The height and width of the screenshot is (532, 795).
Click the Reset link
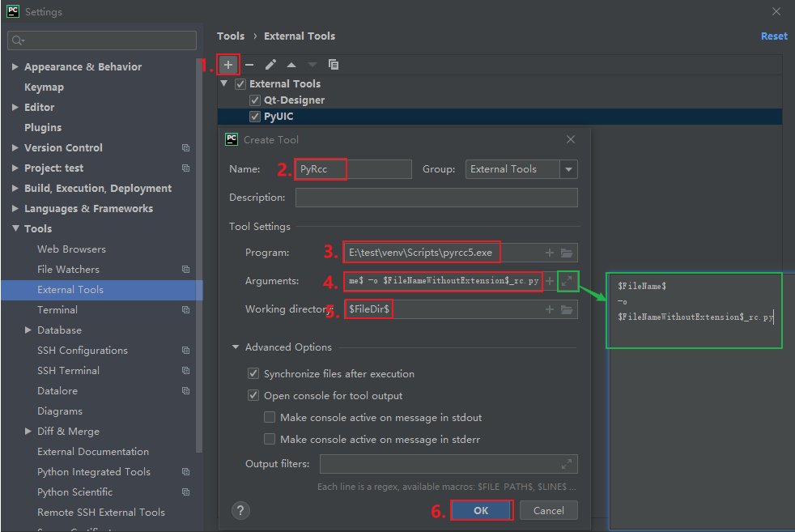[x=774, y=36]
